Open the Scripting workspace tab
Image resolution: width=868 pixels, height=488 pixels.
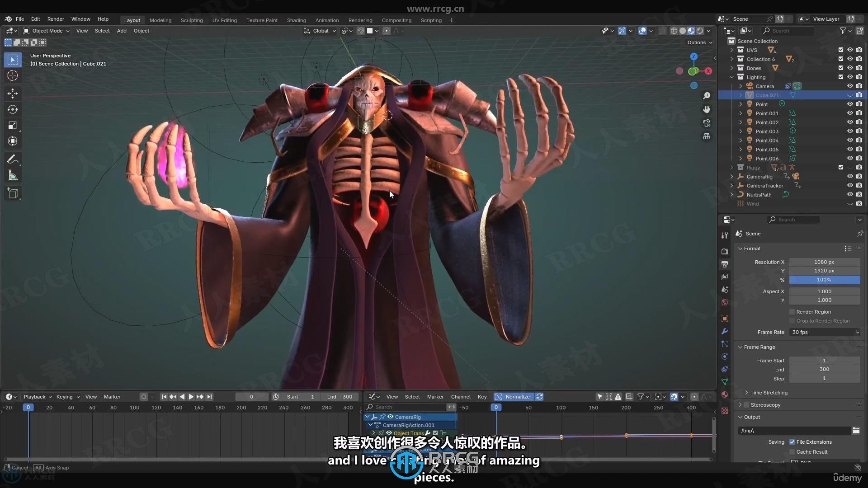point(431,20)
